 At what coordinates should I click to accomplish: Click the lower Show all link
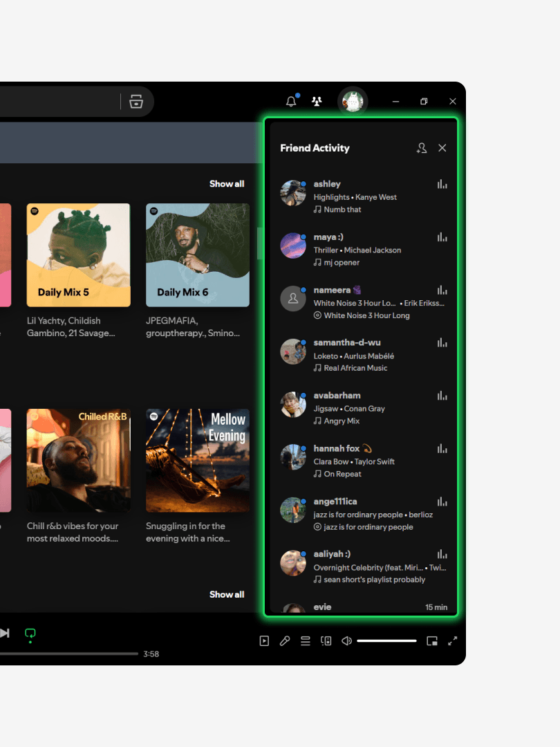coord(227,594)
